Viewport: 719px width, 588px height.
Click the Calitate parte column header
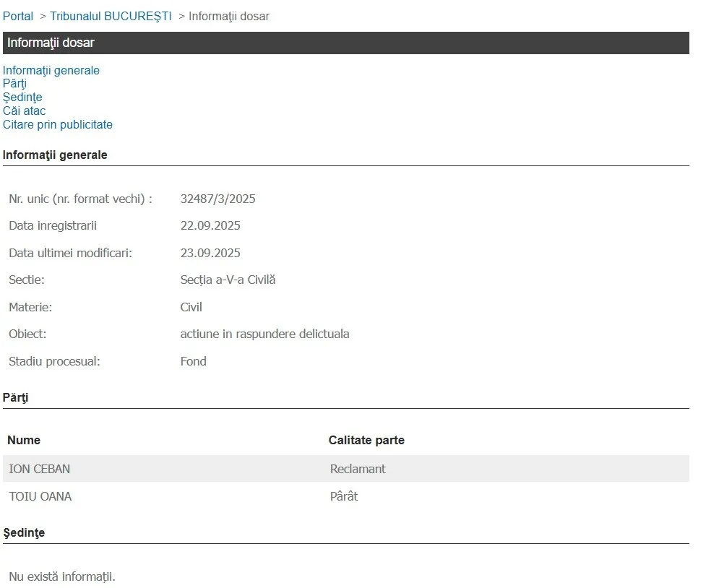pos(366,440)
